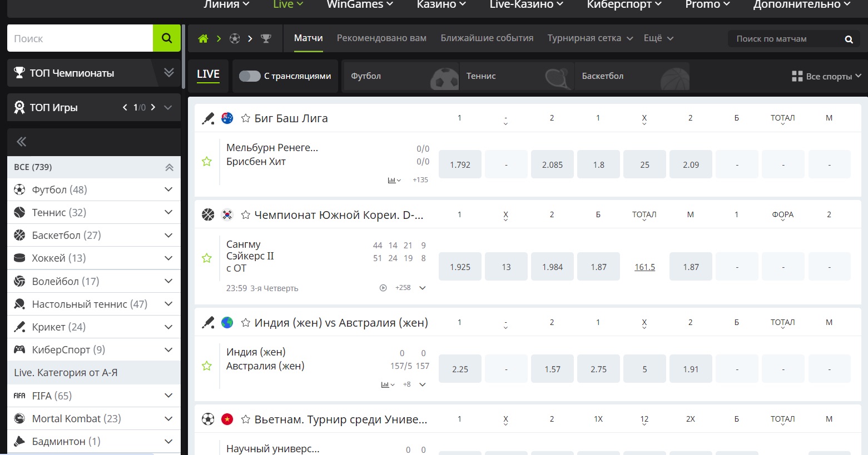Screen dimensions: 868x455
Task: Click next arrow in ТОП Игры pager
Action: click(153, 107)
